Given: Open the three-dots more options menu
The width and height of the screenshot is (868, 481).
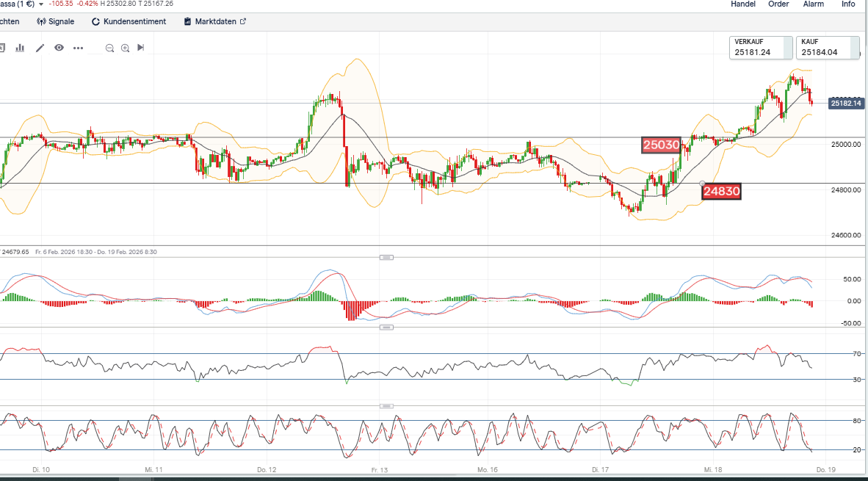Looking at the screenshot, I should [79, 48].
